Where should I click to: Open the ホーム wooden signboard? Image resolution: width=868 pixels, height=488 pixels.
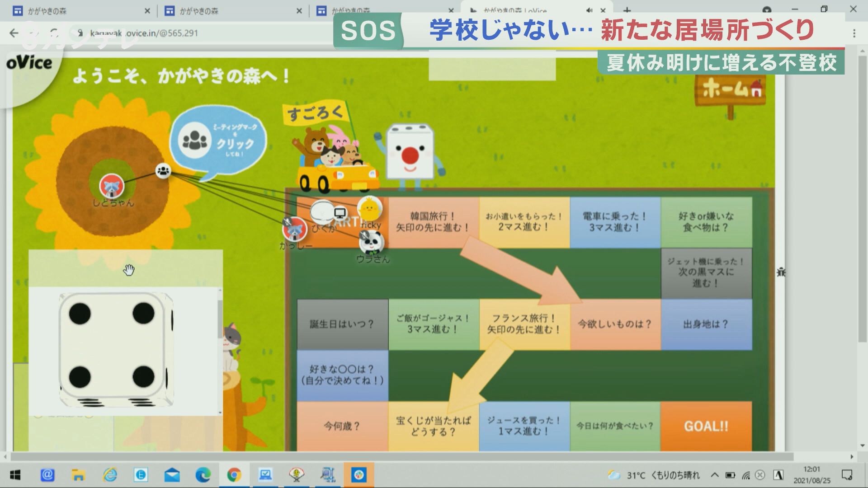[731, 91]
